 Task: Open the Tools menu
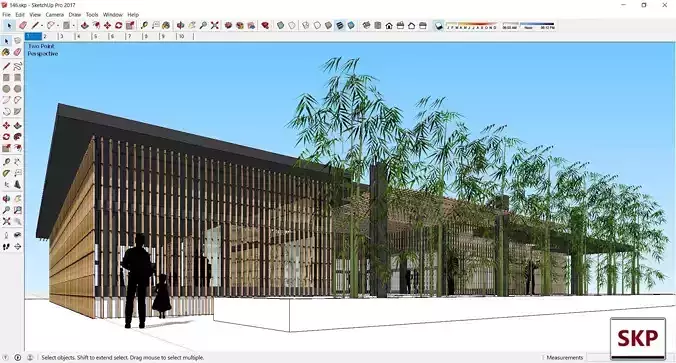(x=92, y=14)
